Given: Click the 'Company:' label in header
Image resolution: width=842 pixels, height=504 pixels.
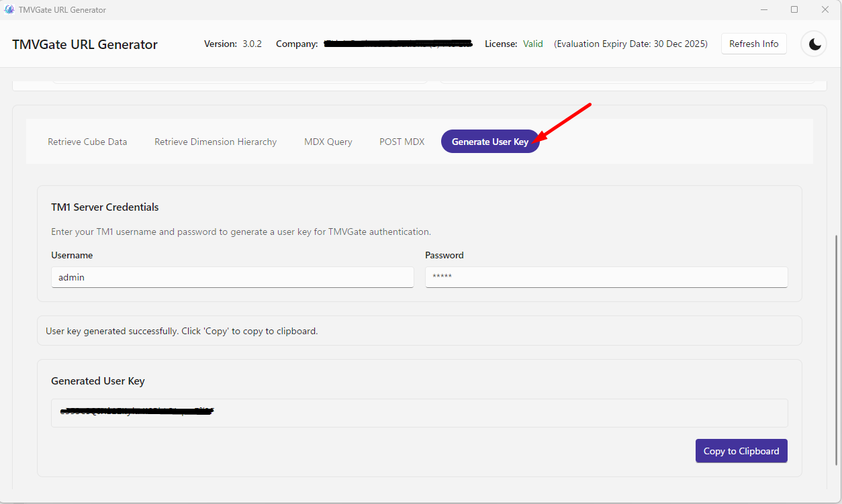Looking at the screenshot, I should point(297,44).
